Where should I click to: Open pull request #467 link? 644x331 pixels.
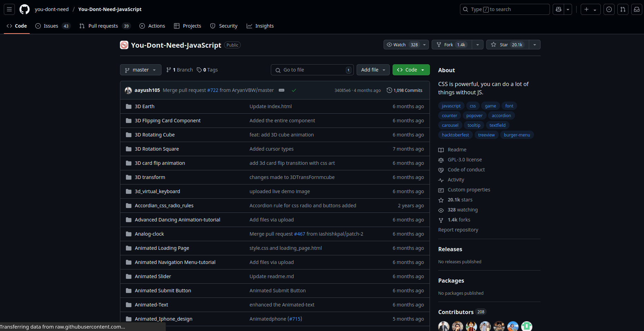pos(300,234)
